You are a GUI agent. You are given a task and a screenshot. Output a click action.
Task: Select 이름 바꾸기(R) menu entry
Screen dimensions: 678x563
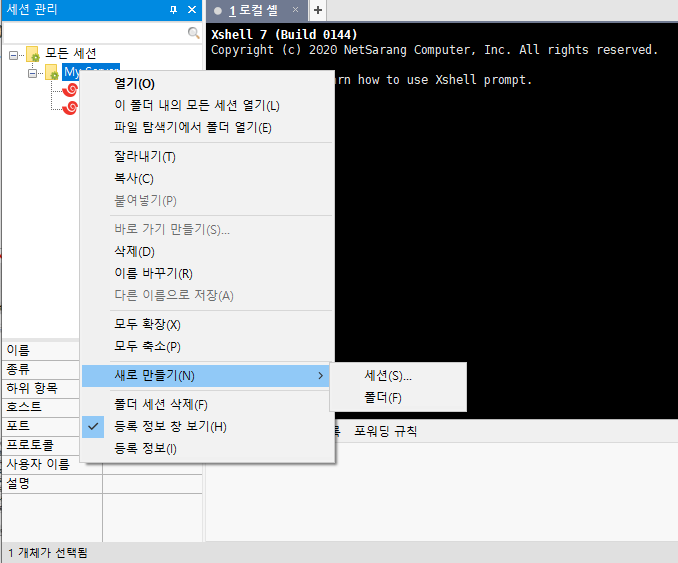click(x=208, y=273)
